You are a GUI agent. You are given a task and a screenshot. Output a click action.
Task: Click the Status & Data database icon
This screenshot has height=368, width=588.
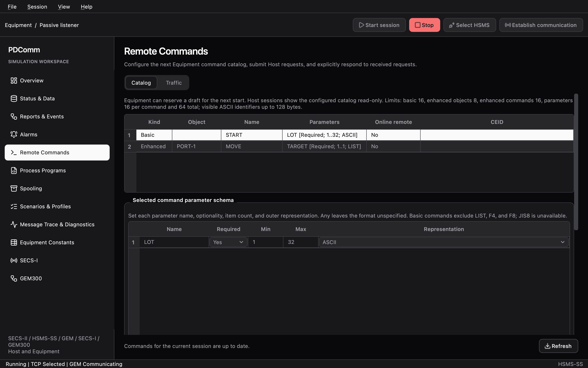[14, 99]
